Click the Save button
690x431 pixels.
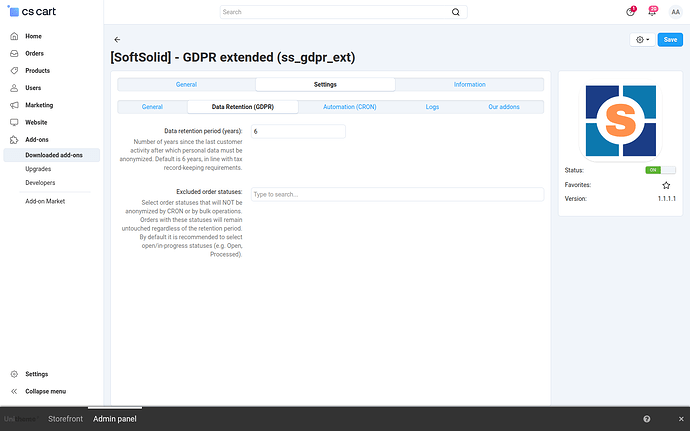click(670, 40)
